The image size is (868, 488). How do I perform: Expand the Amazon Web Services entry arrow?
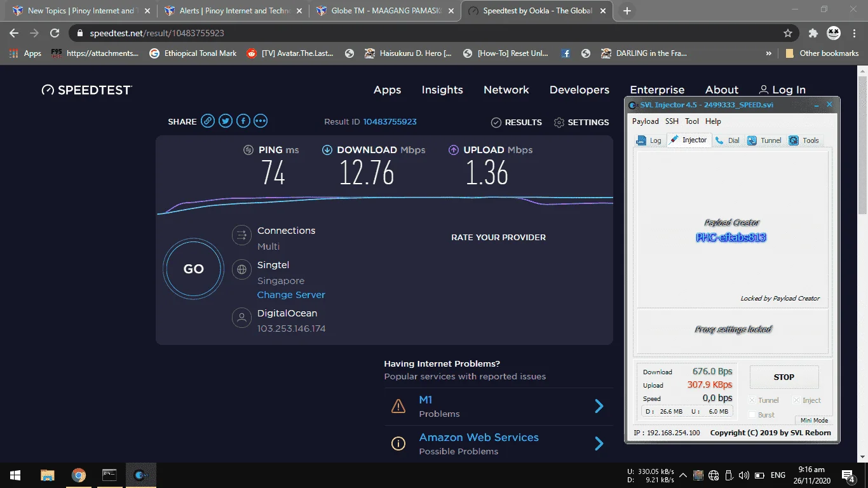coord(599,444)
